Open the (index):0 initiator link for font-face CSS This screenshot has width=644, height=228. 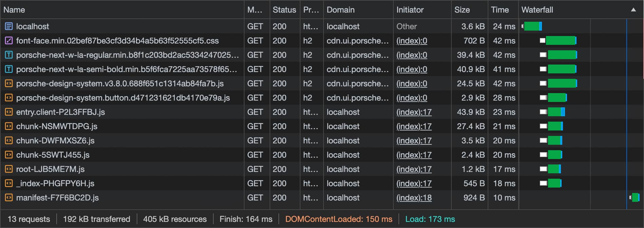pyautogui.click(x=412, y=41)
